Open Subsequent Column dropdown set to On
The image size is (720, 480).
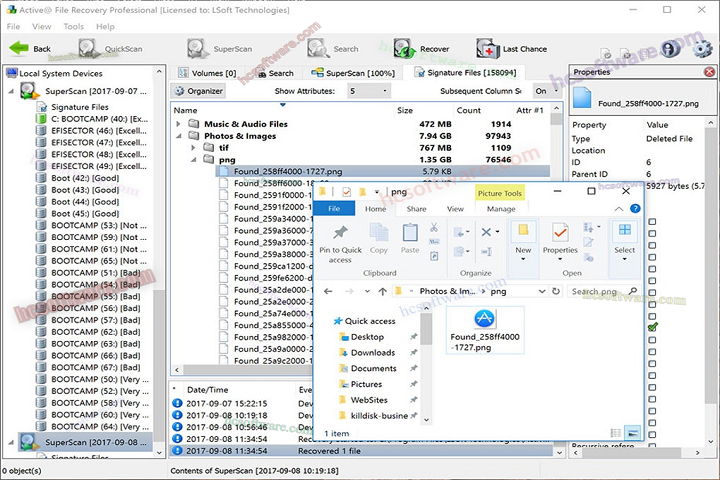[547, 91]
